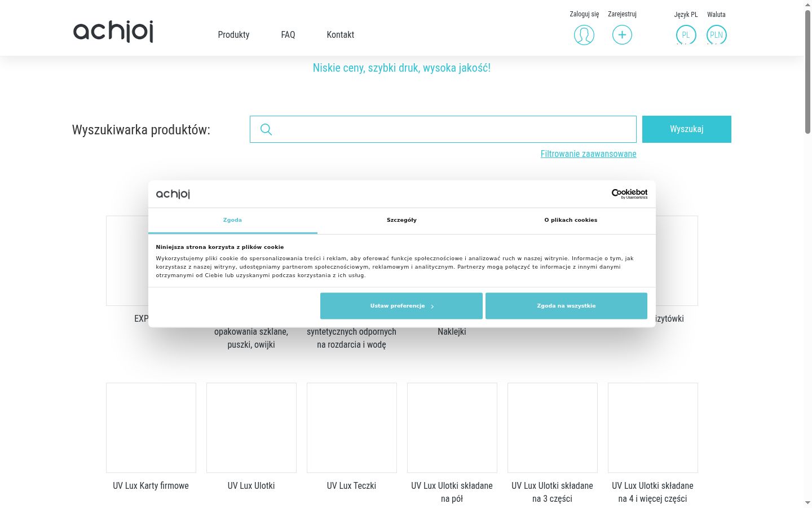Open the Cookiebot by Usercentrics logo link
Image resolution: width=812 pixels, height=508 pixels.
pos(629,194)
